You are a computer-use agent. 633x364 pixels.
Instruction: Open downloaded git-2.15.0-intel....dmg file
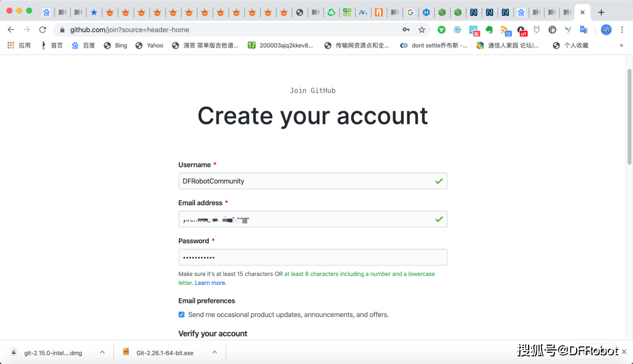(x=53, y=353)
